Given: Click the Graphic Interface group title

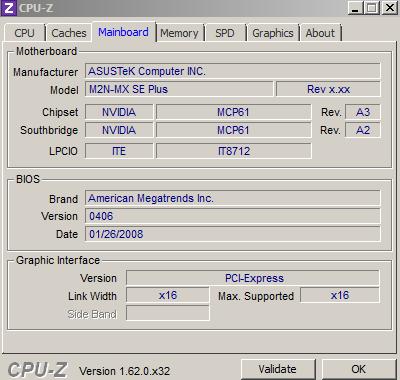Looking at the screenshot, I should (58, 260).
